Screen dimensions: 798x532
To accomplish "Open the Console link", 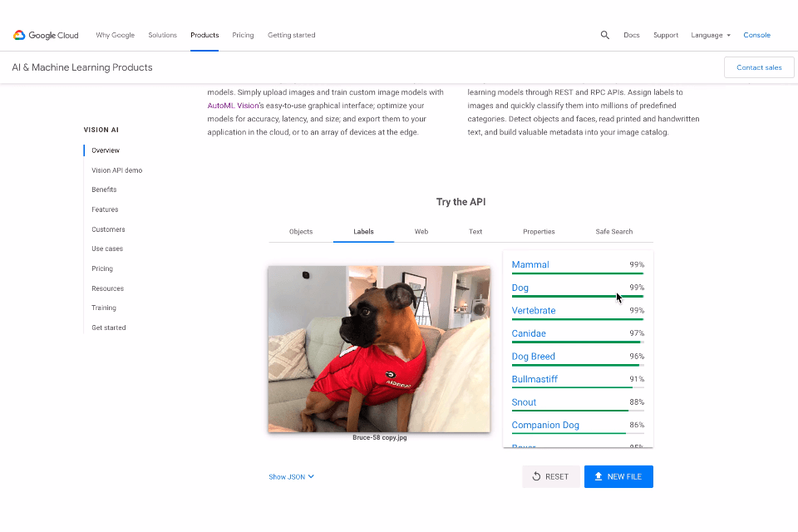I will pos(756,35).
